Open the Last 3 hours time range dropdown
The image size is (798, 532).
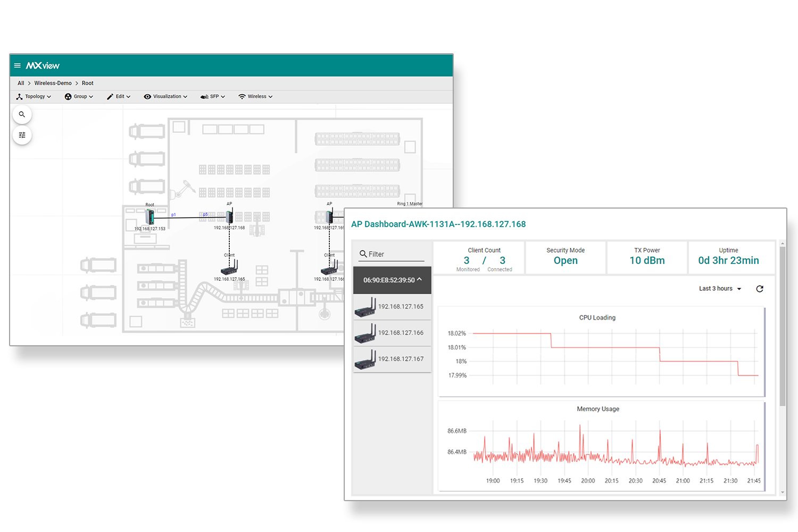(720, 289)
